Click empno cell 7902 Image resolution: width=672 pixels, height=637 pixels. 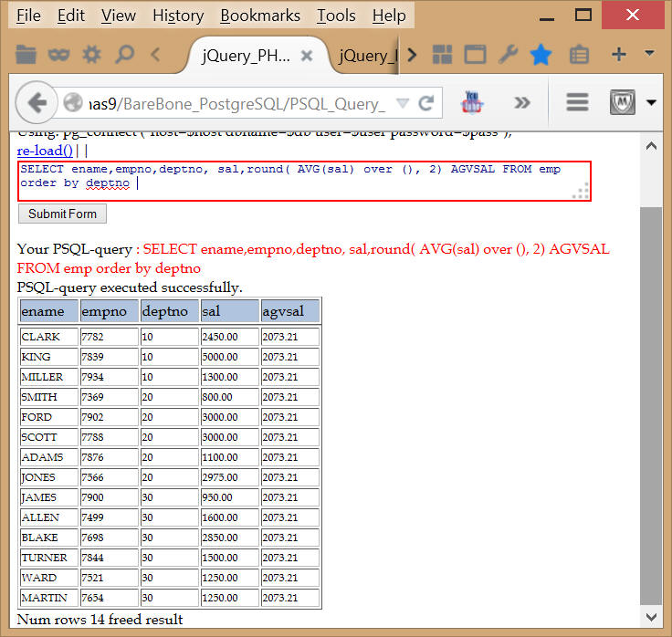tap(110, 417)
